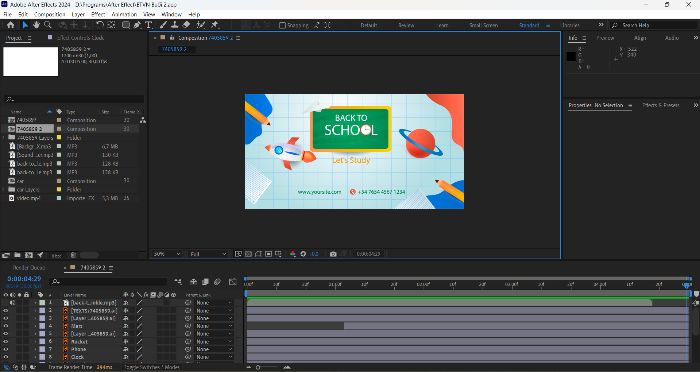Select the Pen tool
This screenshot has height=372, width=700.
(x=137, y=25)
